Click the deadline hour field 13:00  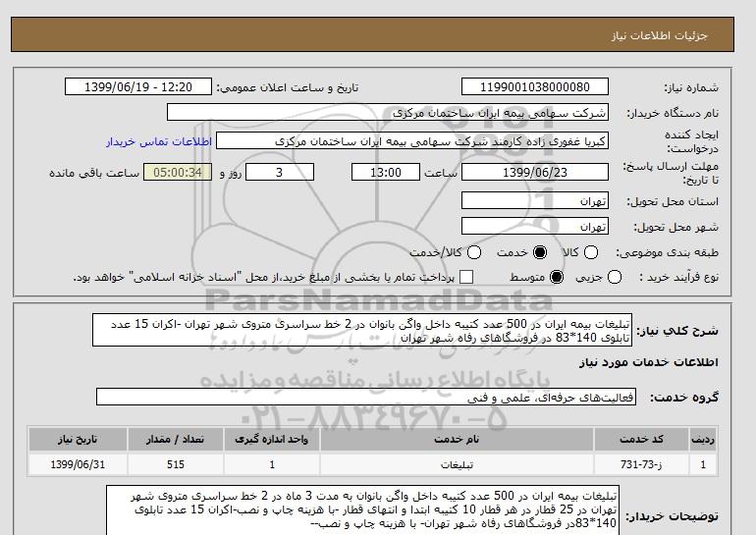click(386, 172)
